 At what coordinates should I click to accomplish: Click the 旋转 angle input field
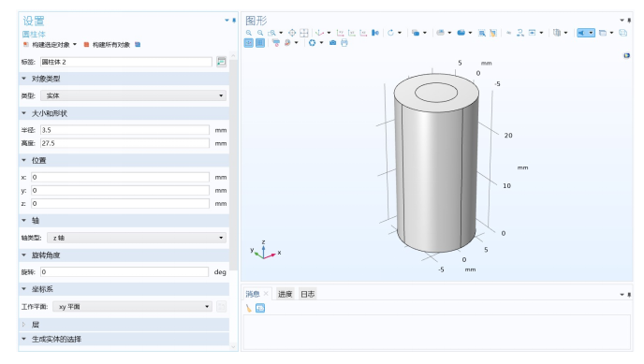[124, 272]
